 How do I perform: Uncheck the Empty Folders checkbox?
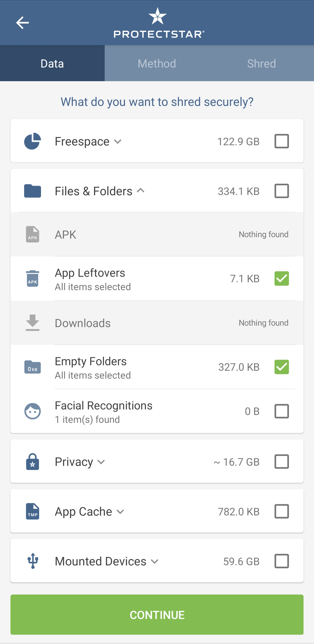tap(282, 367)
